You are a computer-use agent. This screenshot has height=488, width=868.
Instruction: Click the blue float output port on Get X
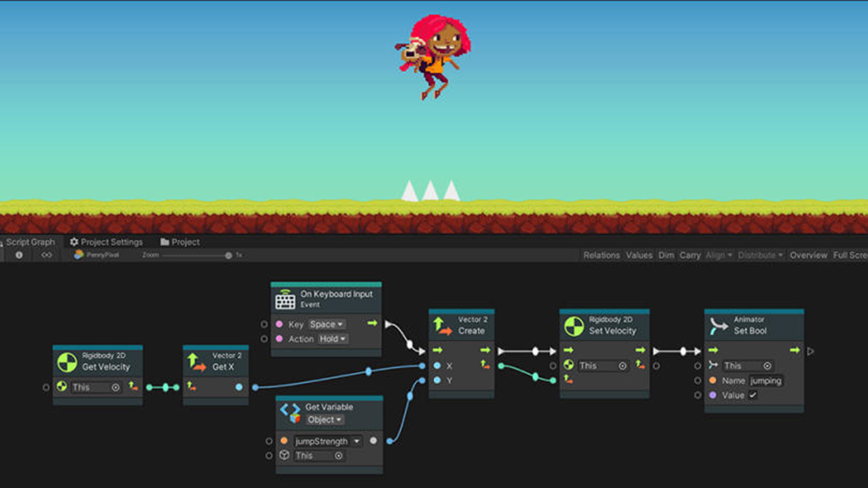[239, 387]
